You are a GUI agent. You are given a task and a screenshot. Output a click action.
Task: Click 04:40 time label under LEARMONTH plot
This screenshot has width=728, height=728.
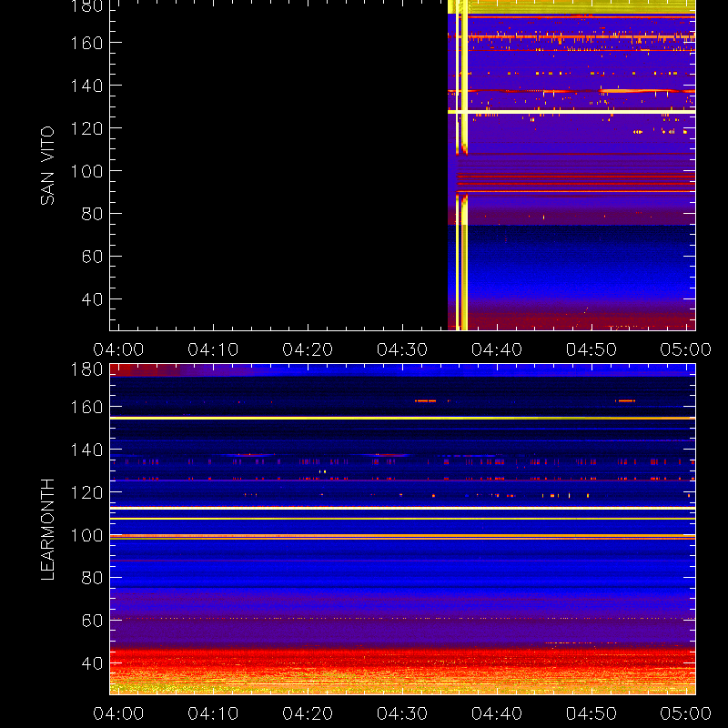pos(497,713)
